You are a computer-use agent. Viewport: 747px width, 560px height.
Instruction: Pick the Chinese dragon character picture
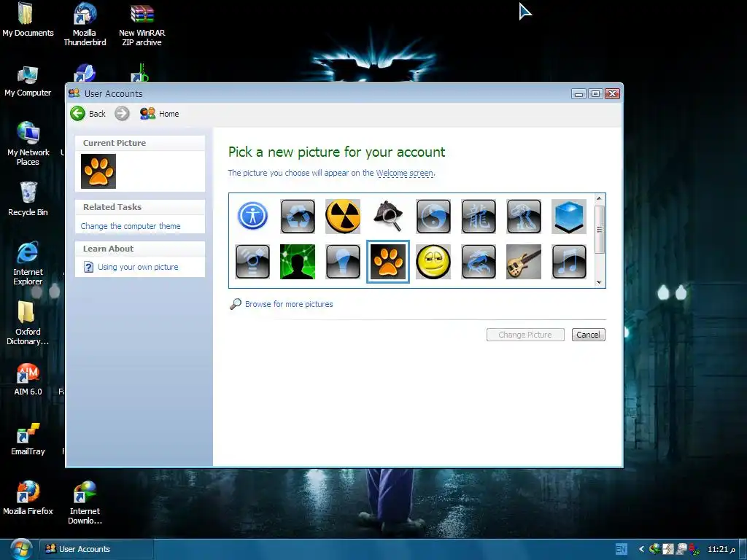click(x=479, y=216)
